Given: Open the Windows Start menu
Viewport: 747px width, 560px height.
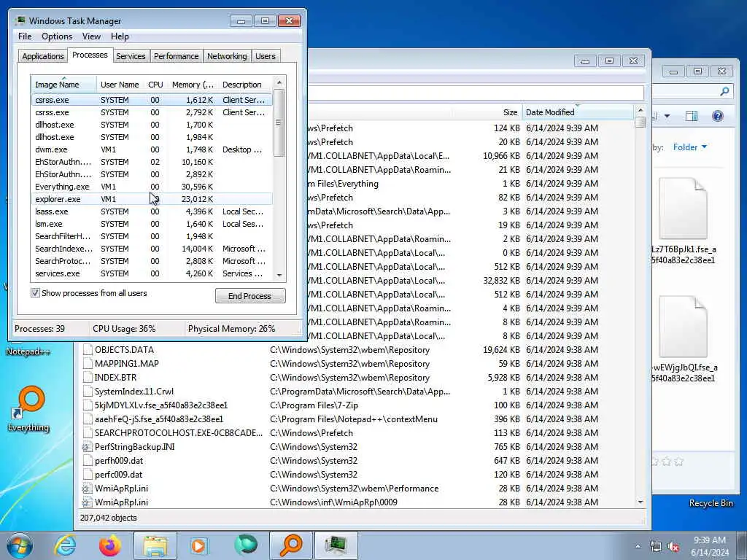Looking at the screenshot, I should click(x=20, y=545).
